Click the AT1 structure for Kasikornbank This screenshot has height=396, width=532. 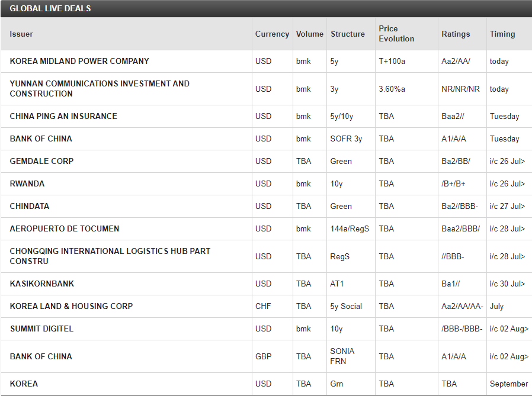(336, 284)
